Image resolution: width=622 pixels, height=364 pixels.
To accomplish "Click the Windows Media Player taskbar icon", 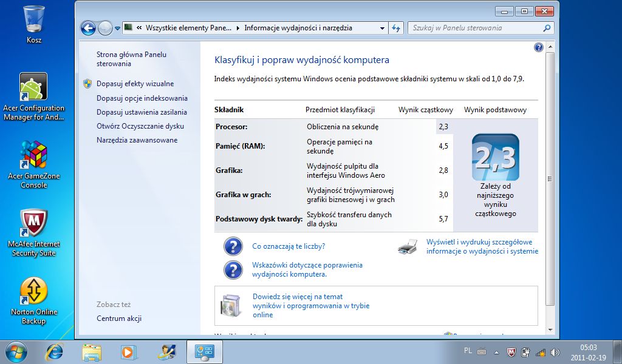I will [129, 352].
